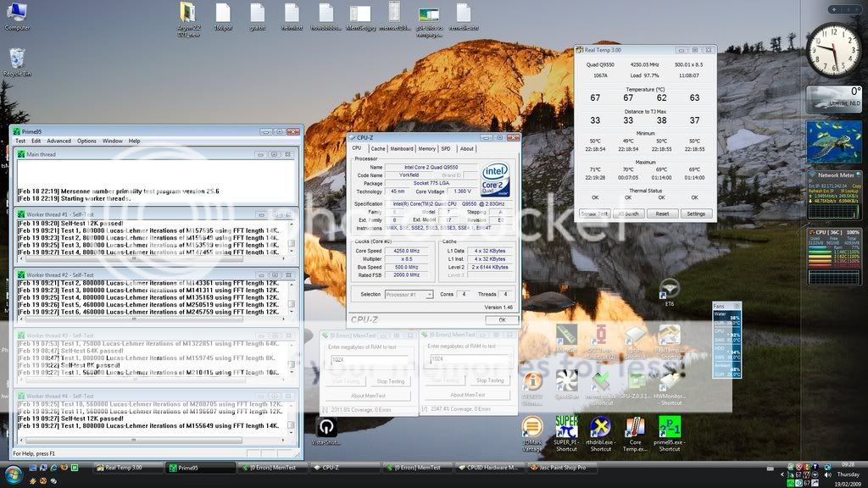
Task: Open the weather gadget showing Utrecht
Action: coord(834,99)
